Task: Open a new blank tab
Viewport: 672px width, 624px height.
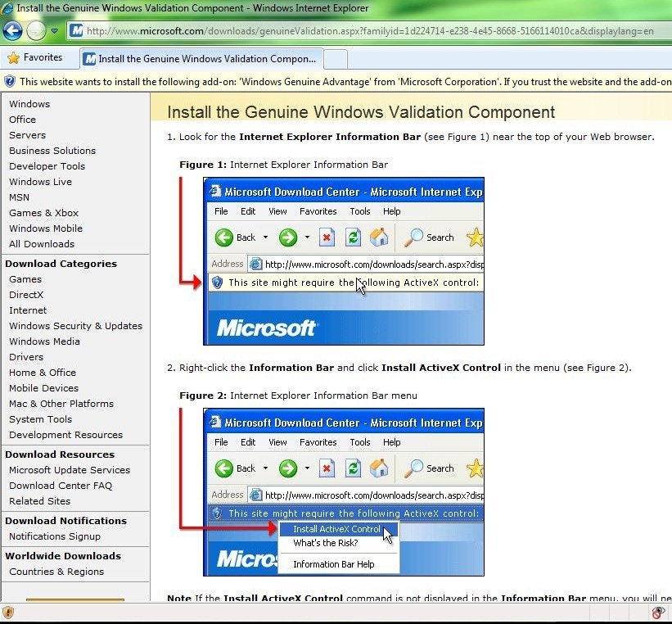Action: point(336,59)
